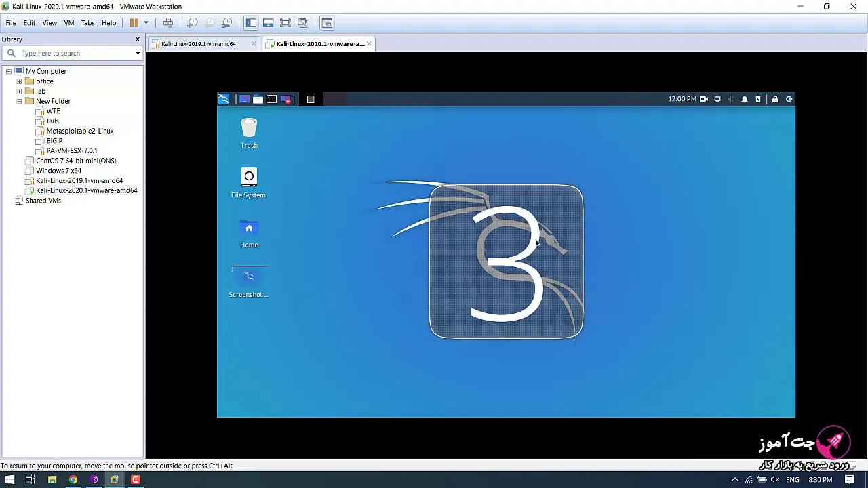Expand the office folder
Screen dimensions: 868x488
click(20, 81)
